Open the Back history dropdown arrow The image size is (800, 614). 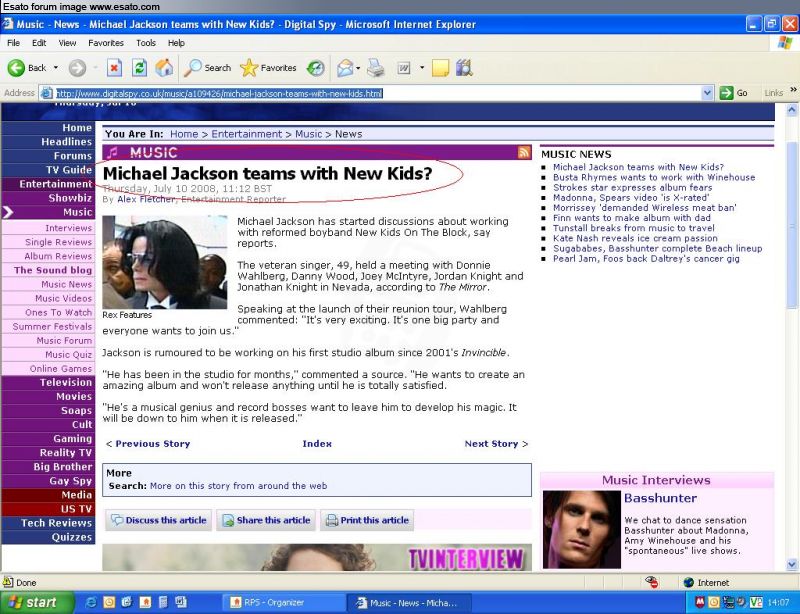click(56, 67)
